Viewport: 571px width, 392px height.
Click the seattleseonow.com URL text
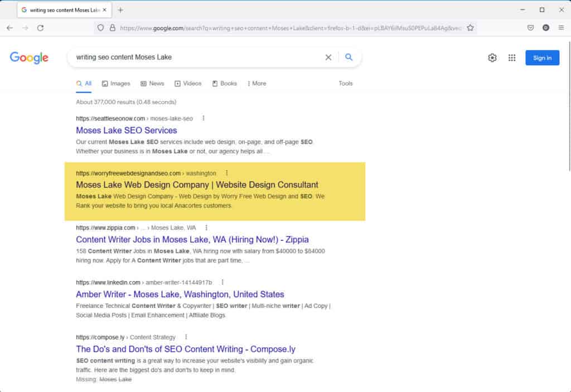click(x=110, y=118)
